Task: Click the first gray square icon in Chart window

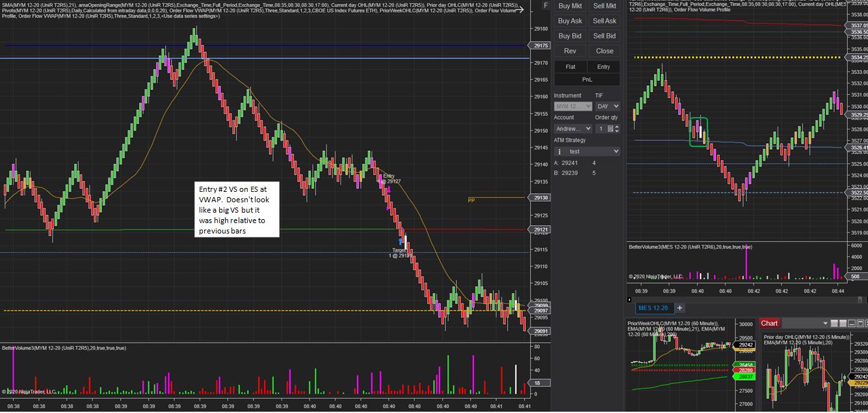Action: click(x=834, y=323)
